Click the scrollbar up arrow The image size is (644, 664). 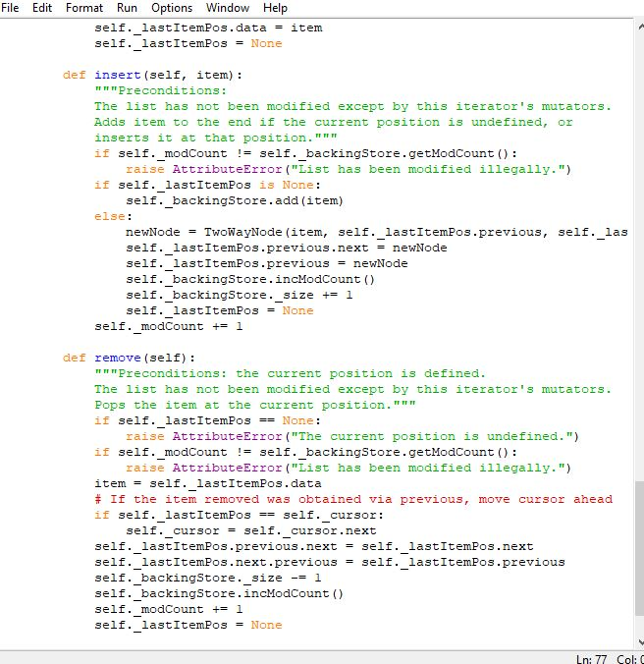point(640,28)
